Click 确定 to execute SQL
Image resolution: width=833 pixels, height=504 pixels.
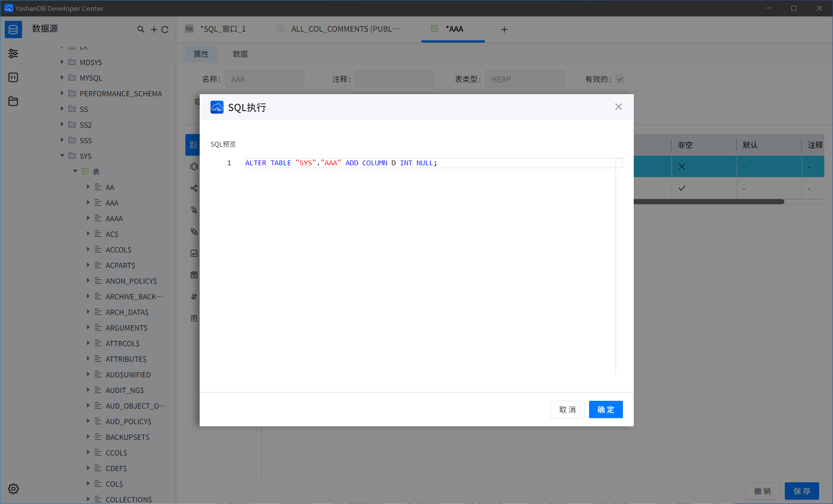[606, 409]
